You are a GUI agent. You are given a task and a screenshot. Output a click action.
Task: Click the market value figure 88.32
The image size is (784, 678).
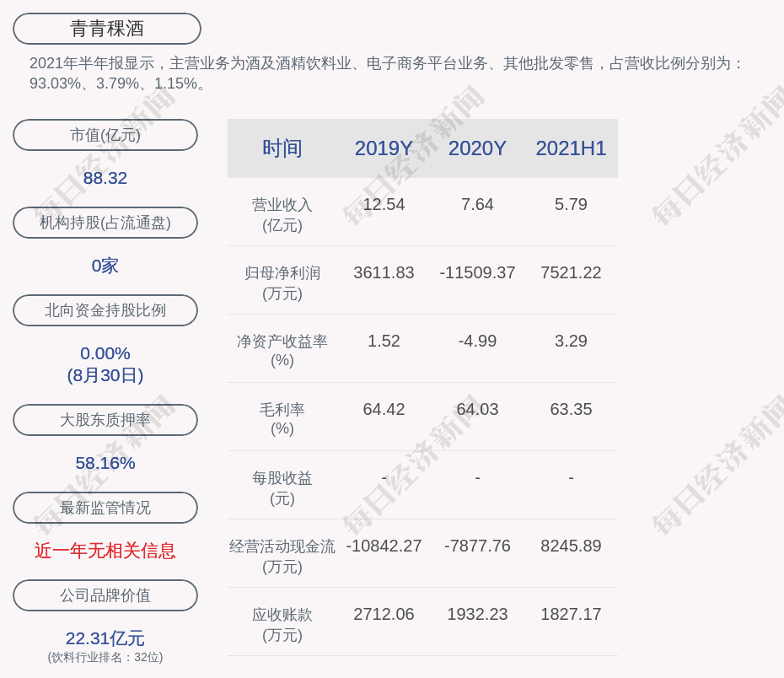105,178
